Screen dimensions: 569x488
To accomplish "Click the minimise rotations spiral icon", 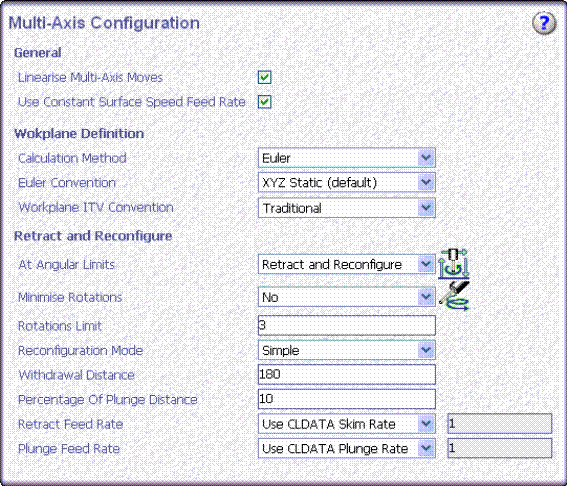I will (454, 296).
